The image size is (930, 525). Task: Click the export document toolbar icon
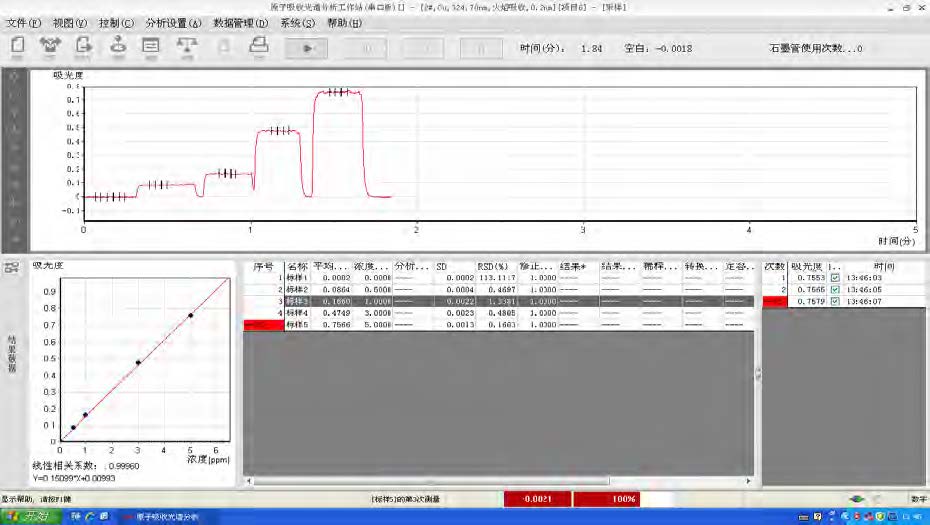coord(85,45)
